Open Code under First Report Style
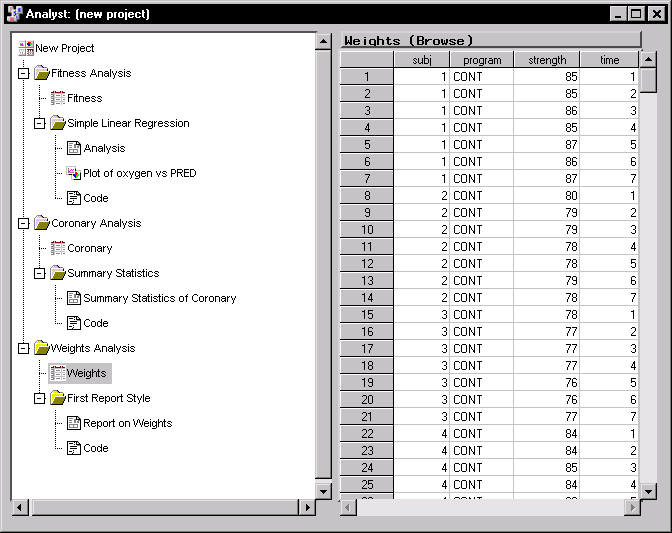 95,448
